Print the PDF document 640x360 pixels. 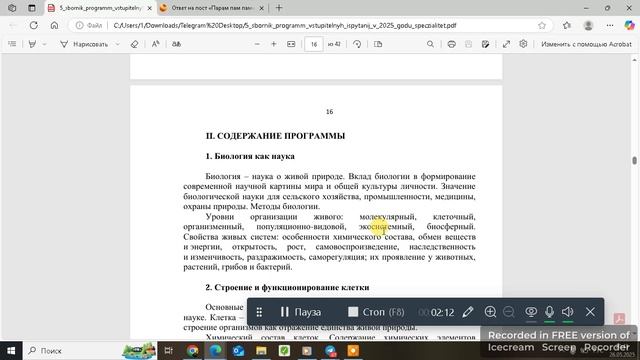[x=451, y=44]
